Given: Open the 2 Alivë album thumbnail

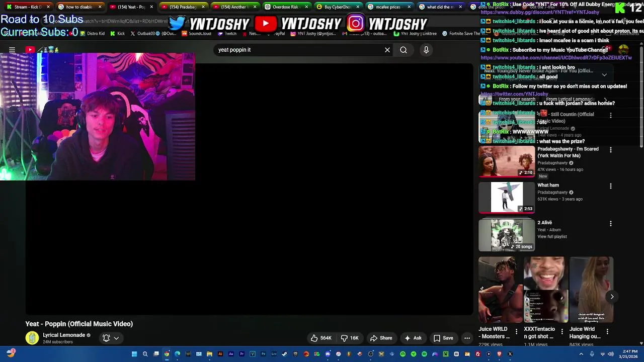Looking at the screenshot, I should [507, 235].
